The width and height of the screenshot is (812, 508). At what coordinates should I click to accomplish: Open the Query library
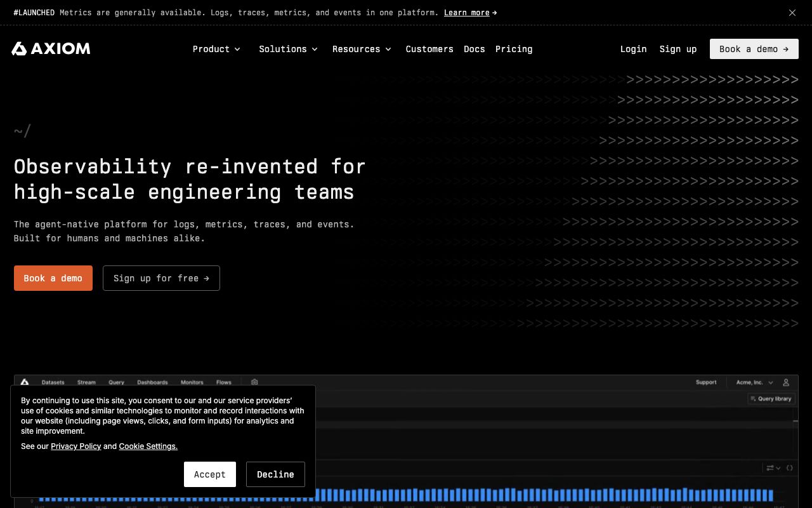tap(771, 399)
